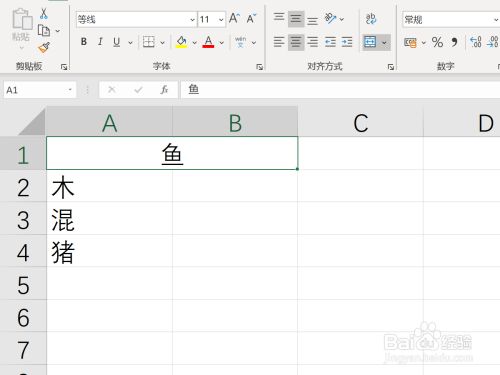This screenshot has width=500, height=375.
Task: Toggle Merge and Center button
Action: pos(370,42)
